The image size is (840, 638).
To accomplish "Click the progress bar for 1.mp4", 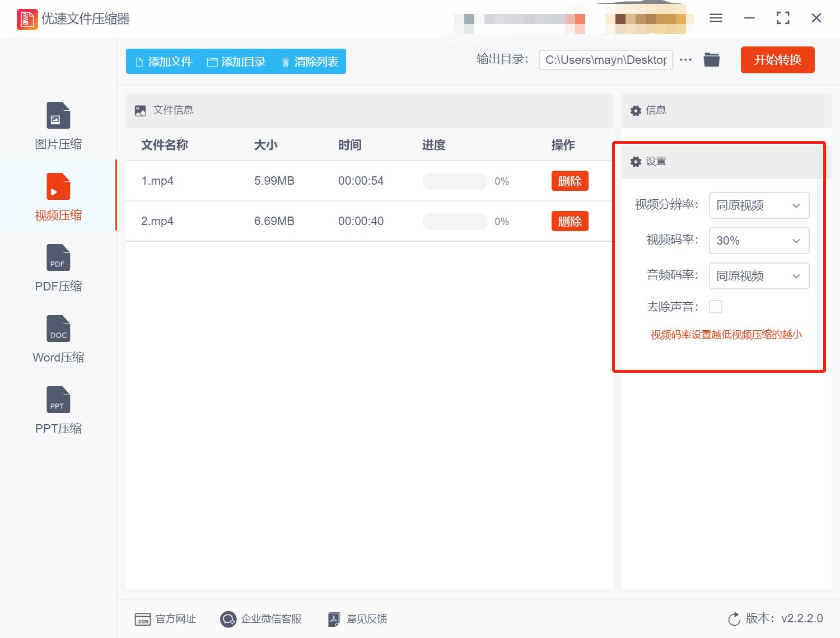I will point(455,181).
